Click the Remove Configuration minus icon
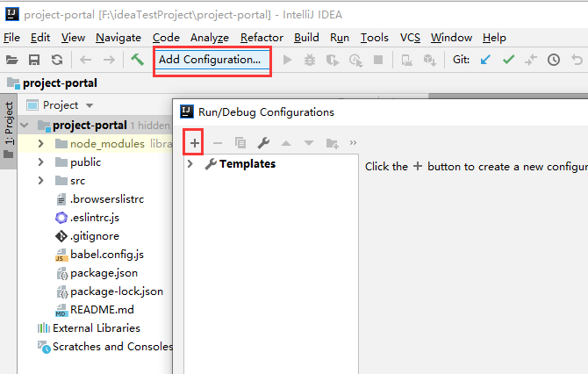The image size is (588, 374). coord(218,143)
